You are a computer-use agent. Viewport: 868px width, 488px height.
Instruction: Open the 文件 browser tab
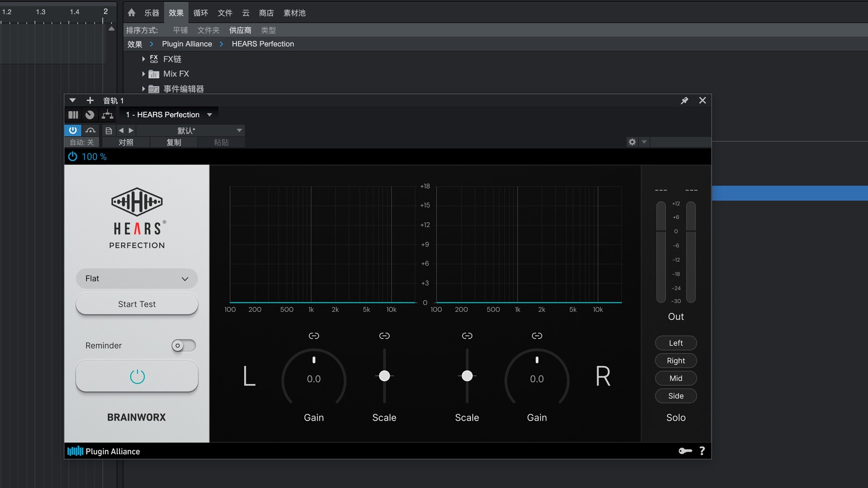(x=225, y=13)
